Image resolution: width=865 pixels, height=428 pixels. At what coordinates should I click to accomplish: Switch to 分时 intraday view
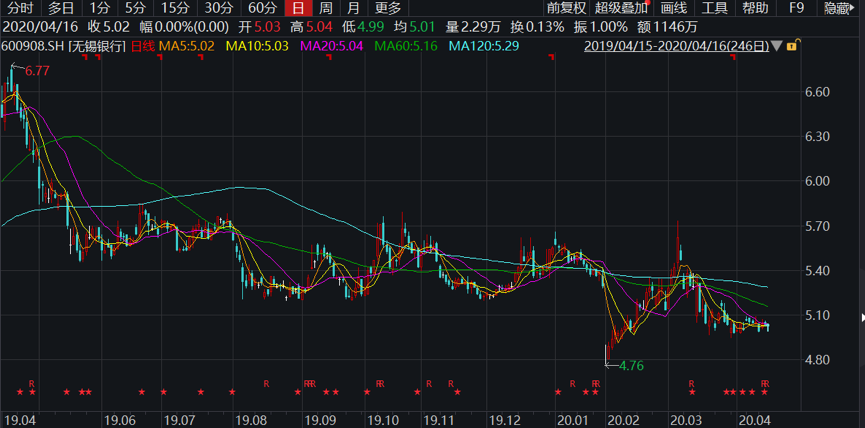coord(20,8)
